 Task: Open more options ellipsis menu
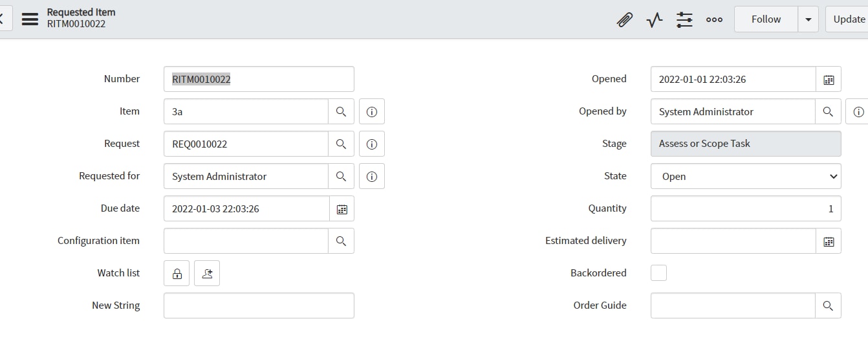[x=714, y=19]
